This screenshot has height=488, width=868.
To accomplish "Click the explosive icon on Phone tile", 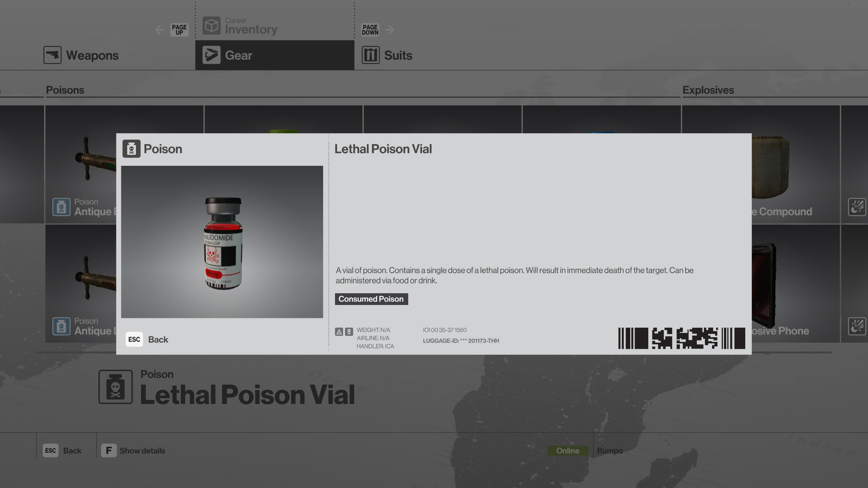I will [857, 326].
